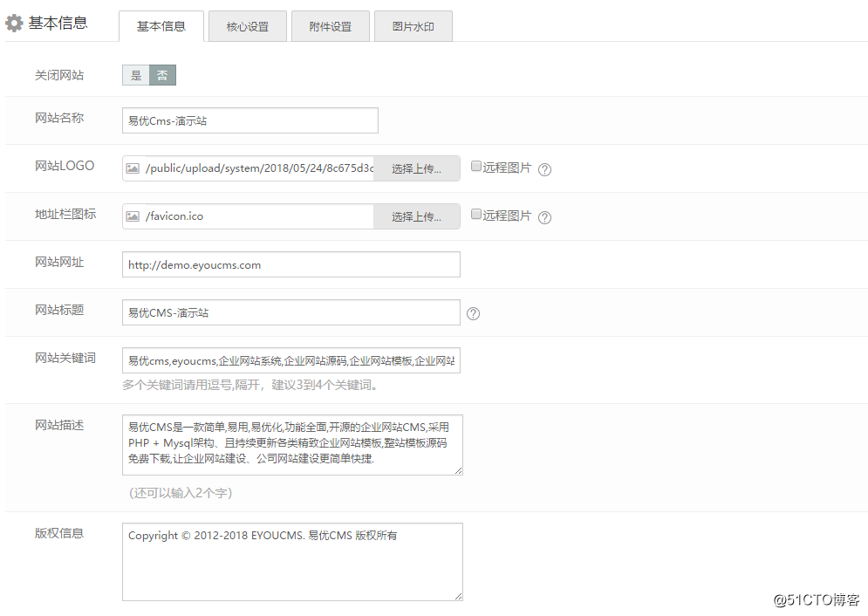Enable 远程图片 checkbox for 地址栏图标
Screen dimensions: 868x616
[x=475, y=214]
